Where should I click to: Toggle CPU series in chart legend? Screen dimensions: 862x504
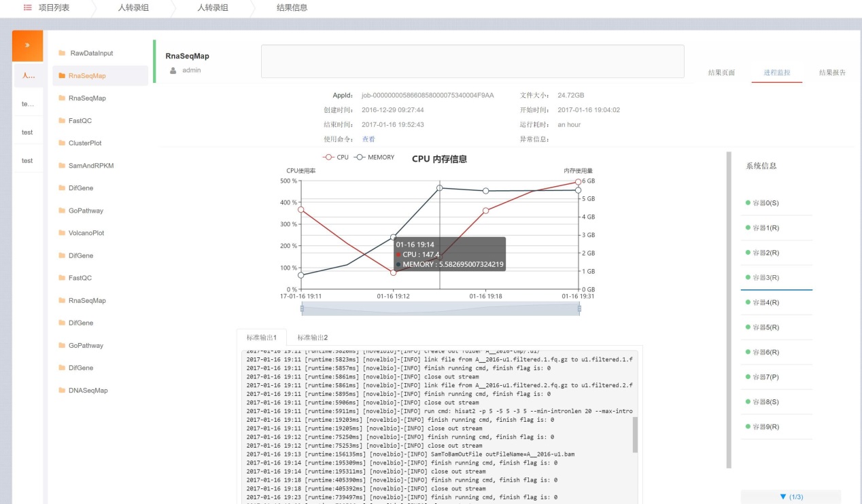(x=337, y=157)
